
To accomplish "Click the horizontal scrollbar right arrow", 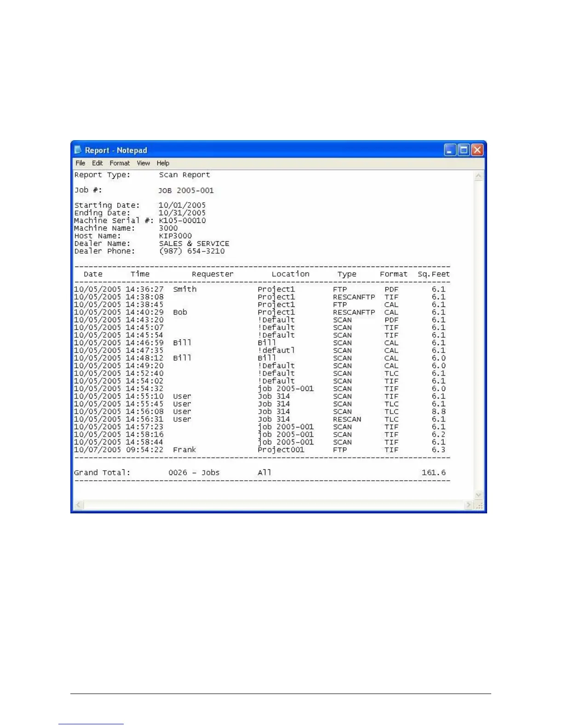I will coord(469,505).
